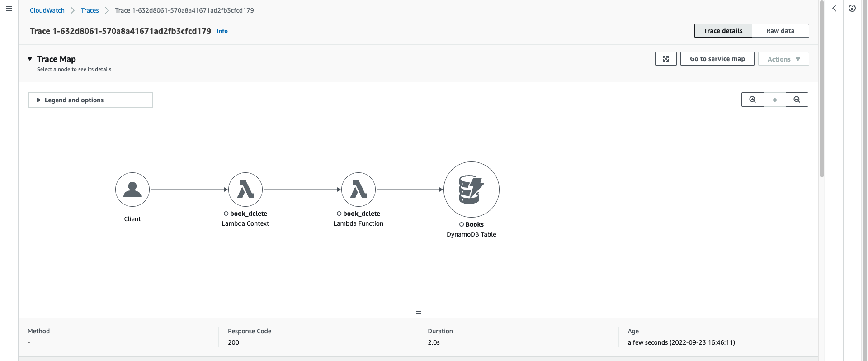Click status circle beside Lambda Context book_delete
This screenshot has width=868, height=361.
click(226, 214)
